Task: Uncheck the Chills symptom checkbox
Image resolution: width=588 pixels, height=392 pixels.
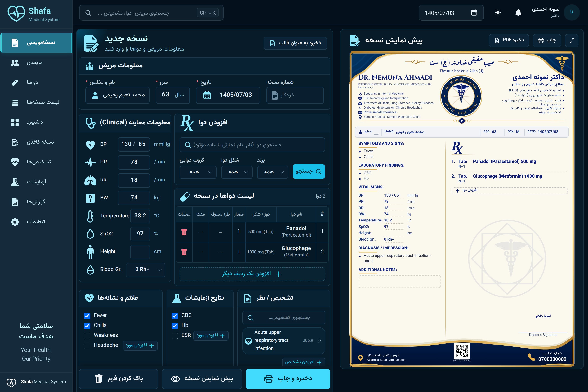Action: (x=87, y=326)
